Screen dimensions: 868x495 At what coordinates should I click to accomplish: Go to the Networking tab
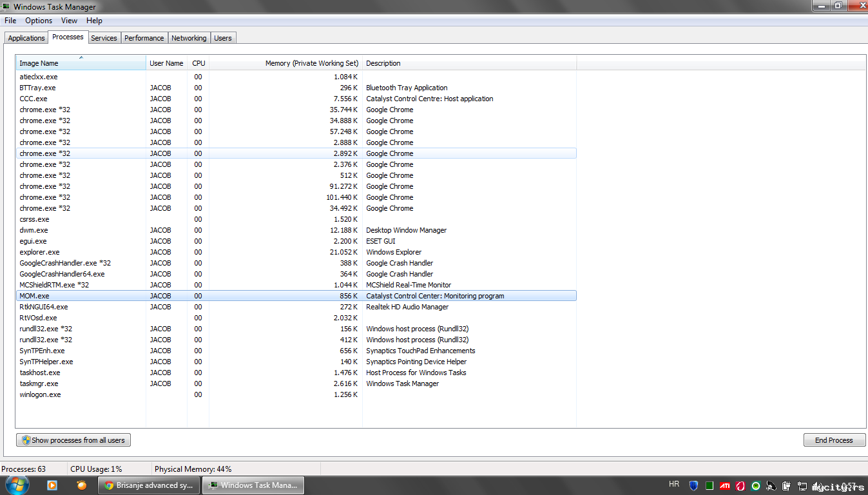189,38
